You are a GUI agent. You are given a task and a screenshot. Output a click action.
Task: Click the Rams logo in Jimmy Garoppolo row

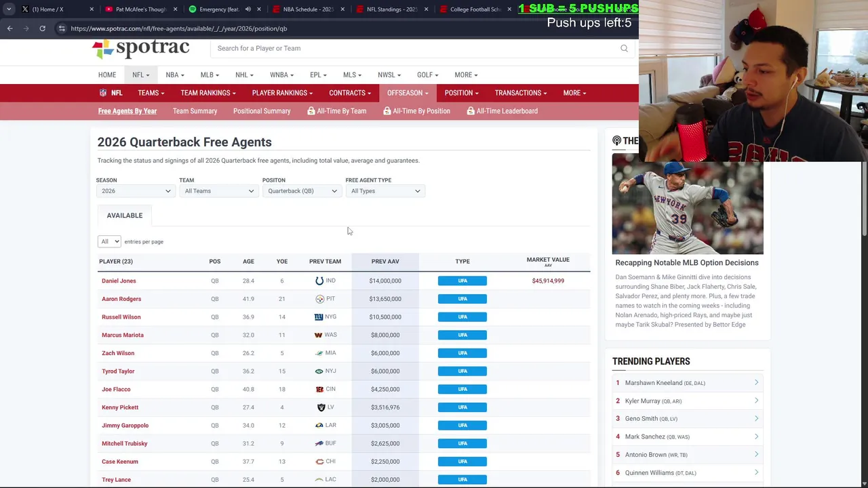pos(319,426)
